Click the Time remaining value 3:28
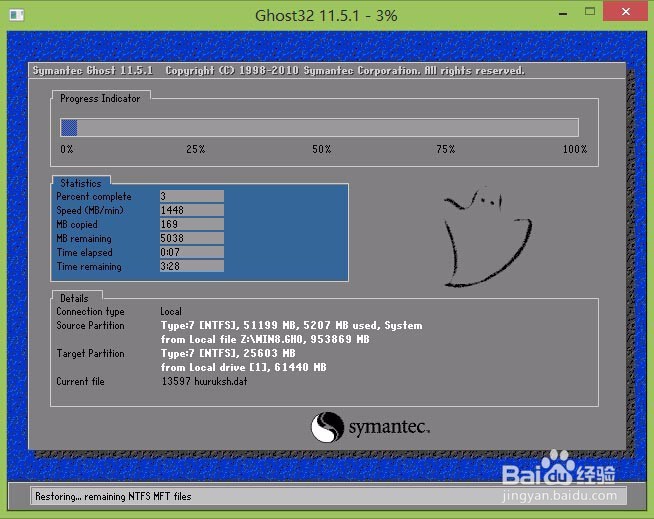Screen dimensions: 654x519 (x=192, y=266)
